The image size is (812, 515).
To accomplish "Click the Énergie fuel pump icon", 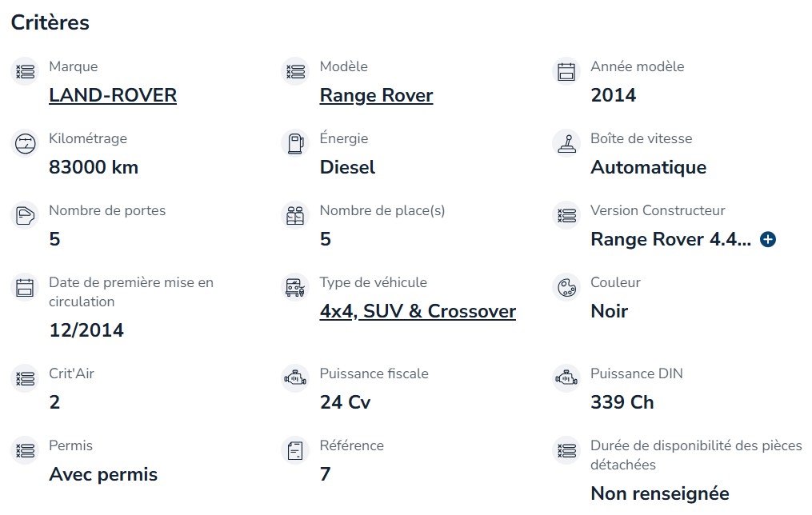I will point(295,143).
